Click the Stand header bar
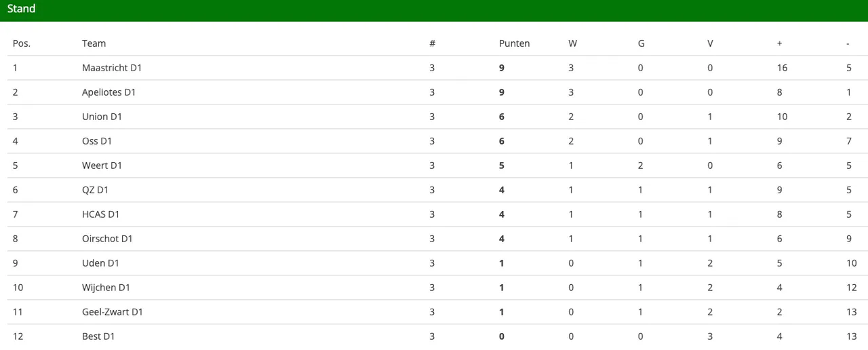868x350 pixels. click(434, 10)
